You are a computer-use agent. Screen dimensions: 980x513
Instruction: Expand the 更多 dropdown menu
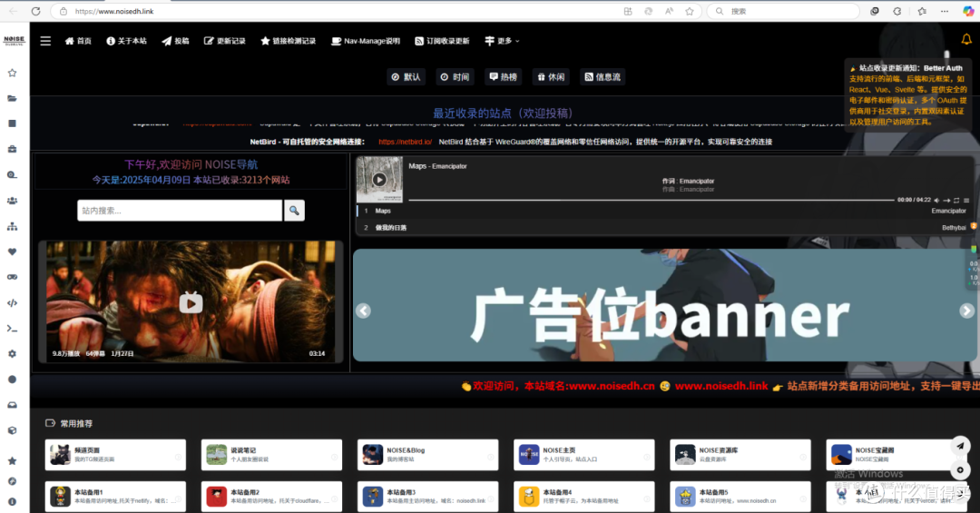tap(502, 41)
